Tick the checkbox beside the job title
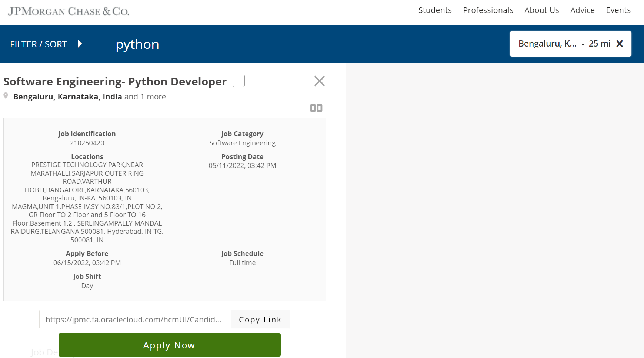 pyautogui.click(x=238, y=81)
